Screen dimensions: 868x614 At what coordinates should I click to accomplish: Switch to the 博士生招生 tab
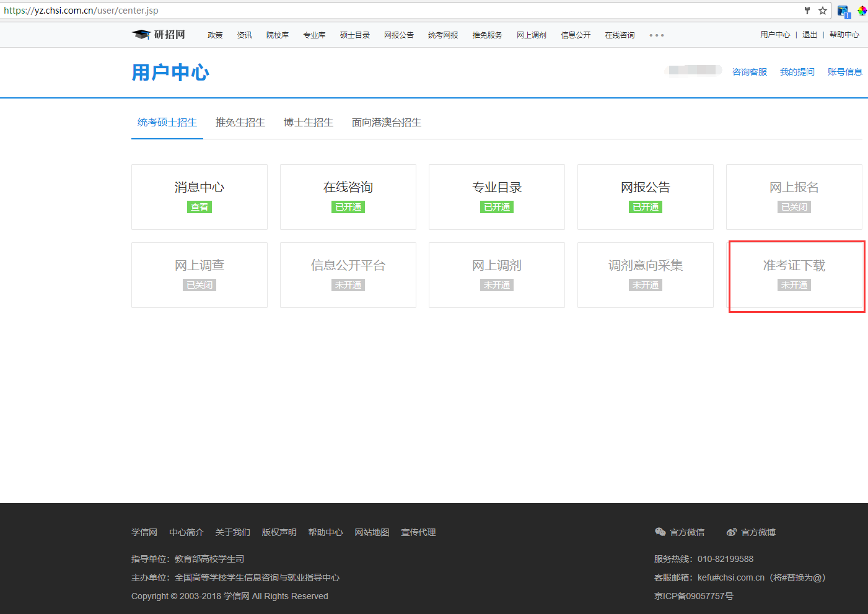coord(309,123)
